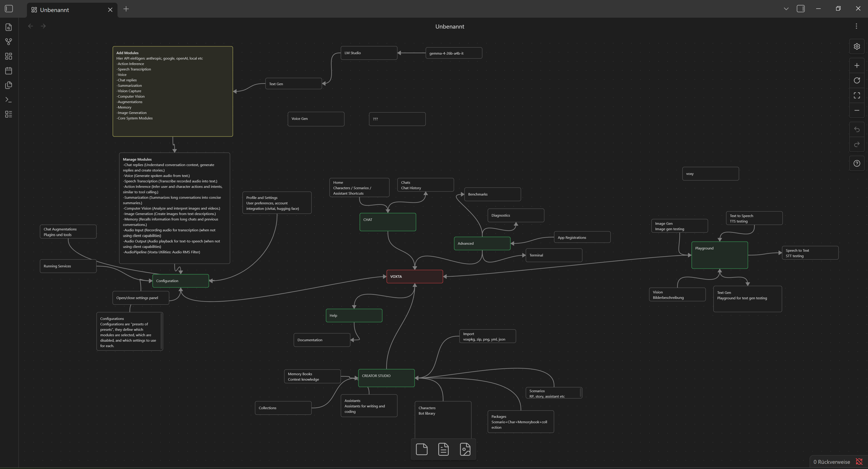Click the sync status icon in status bar
Viewport: 868px width, 469px height.
(x=859, y=462)
